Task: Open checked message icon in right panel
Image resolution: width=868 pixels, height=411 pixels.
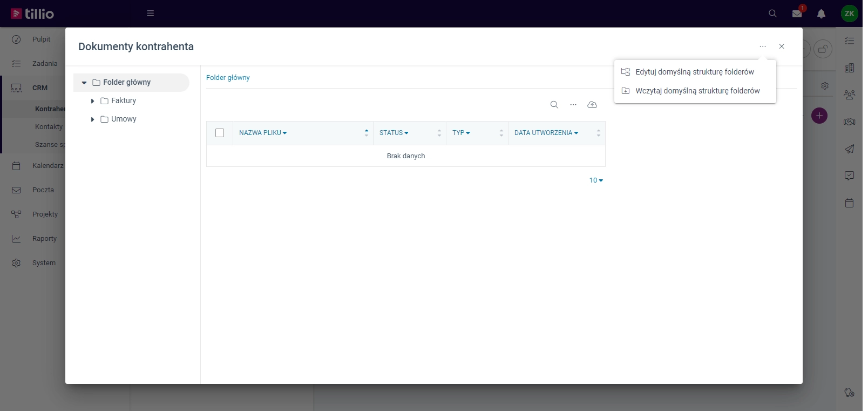Action: tap(849, 176)
